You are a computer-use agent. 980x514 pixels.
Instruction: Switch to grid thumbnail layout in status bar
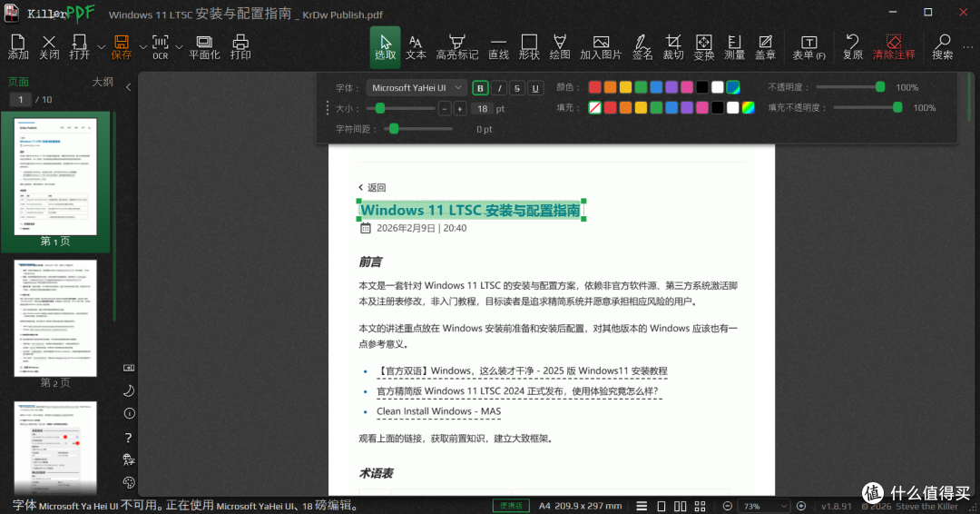pos(700,506)
